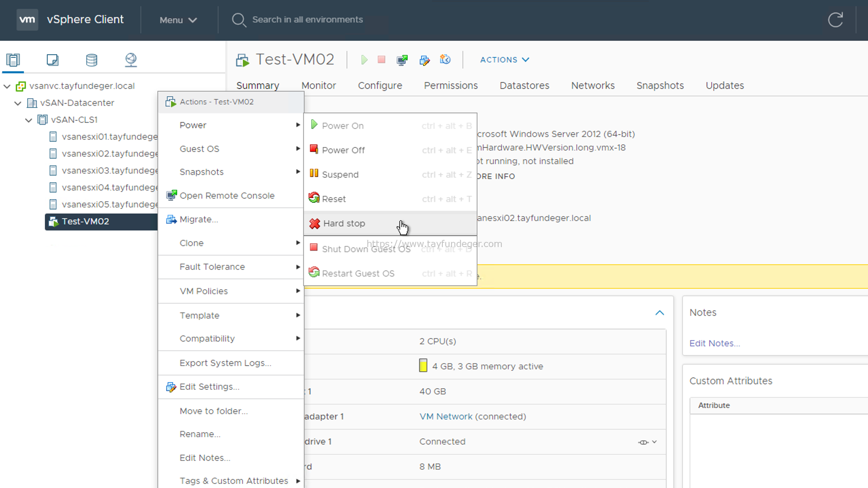Expand the Clone submenu

(231, 243)
